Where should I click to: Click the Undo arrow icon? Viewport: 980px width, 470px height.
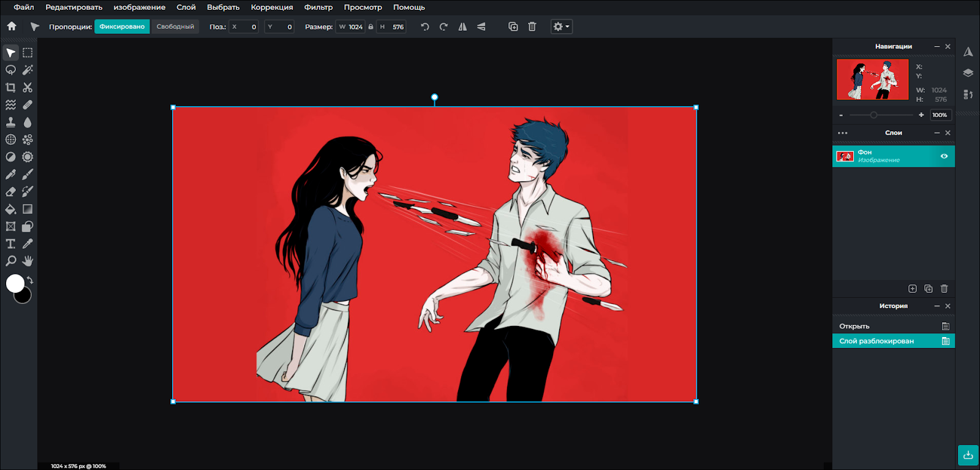[x=425, y=26]
